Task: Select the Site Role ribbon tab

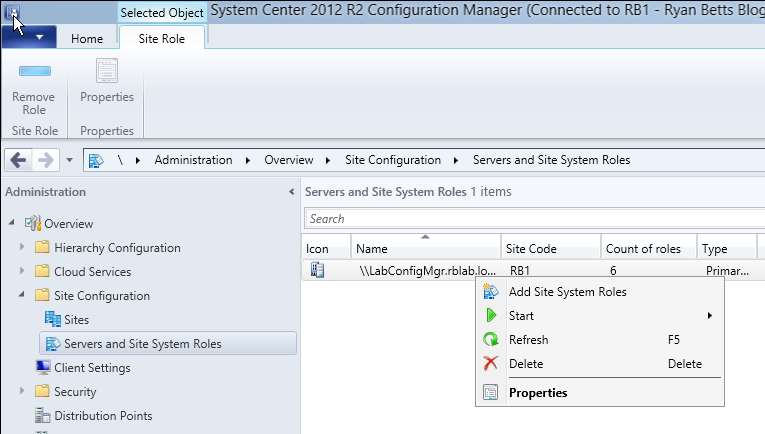Action: [161, 39]
